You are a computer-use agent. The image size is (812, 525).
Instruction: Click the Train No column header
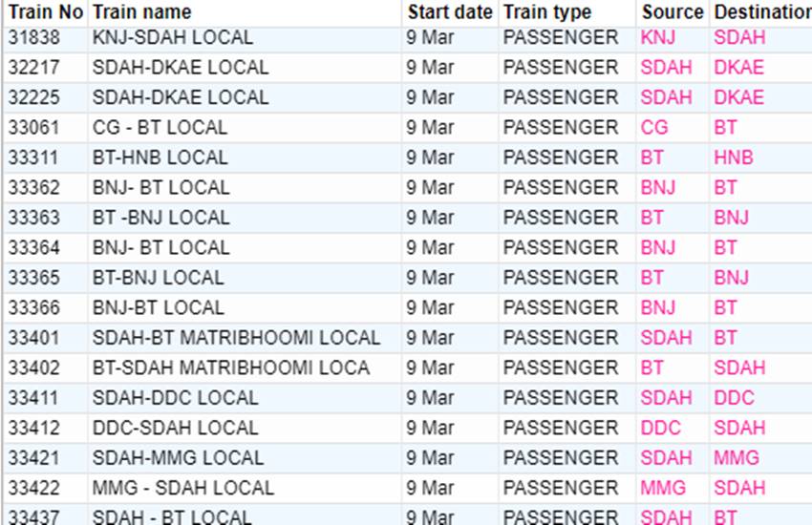46,12
